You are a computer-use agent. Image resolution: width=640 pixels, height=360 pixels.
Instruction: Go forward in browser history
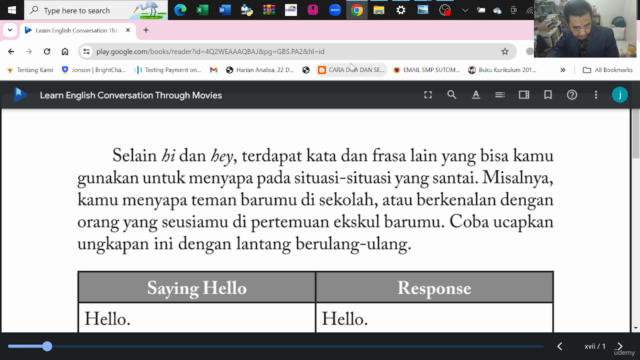(x=29, y=51)
